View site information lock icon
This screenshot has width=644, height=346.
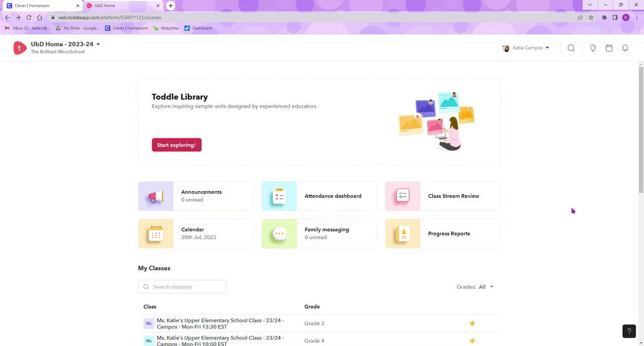tap(53, 17)
